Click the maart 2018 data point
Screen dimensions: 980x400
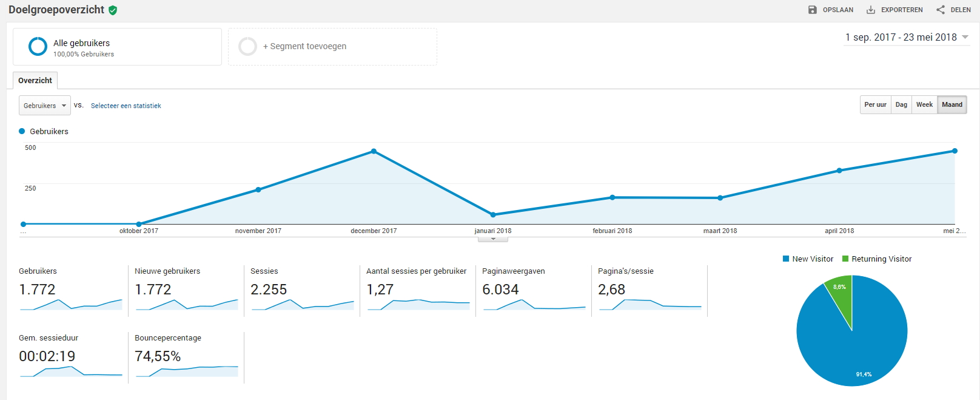pyautogui.click(x=720, y=198)
